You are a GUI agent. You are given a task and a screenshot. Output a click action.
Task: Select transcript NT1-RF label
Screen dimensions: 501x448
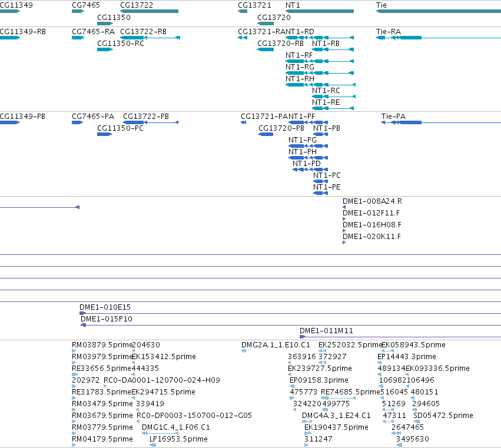[x=298, y=55]
